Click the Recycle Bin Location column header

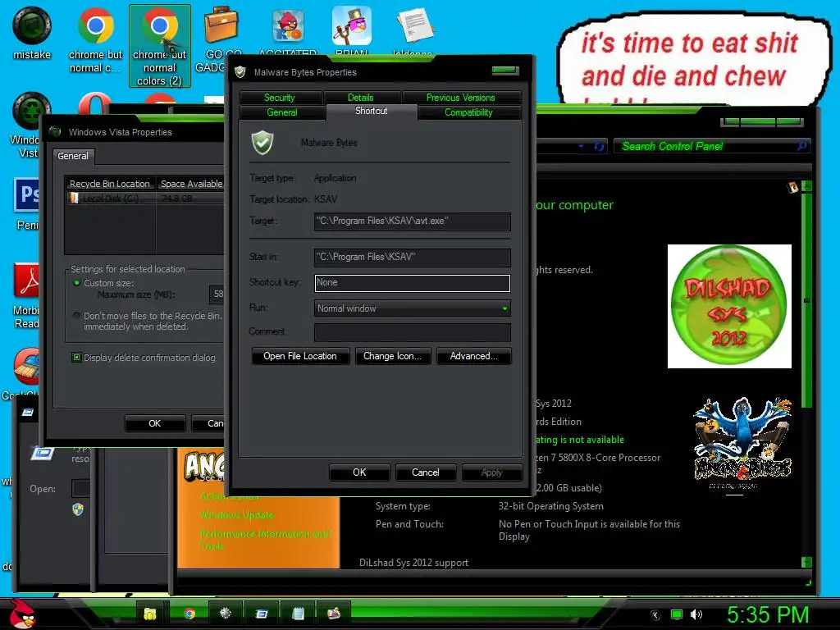tap(110, 184)
